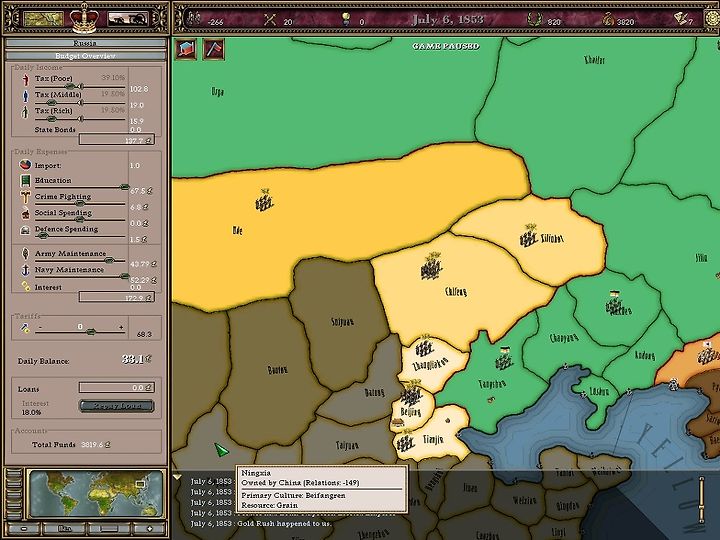The width and height of the screenshot is (720, 540).
Task: Click the Tariffs icon
Action: click(25, 327)
